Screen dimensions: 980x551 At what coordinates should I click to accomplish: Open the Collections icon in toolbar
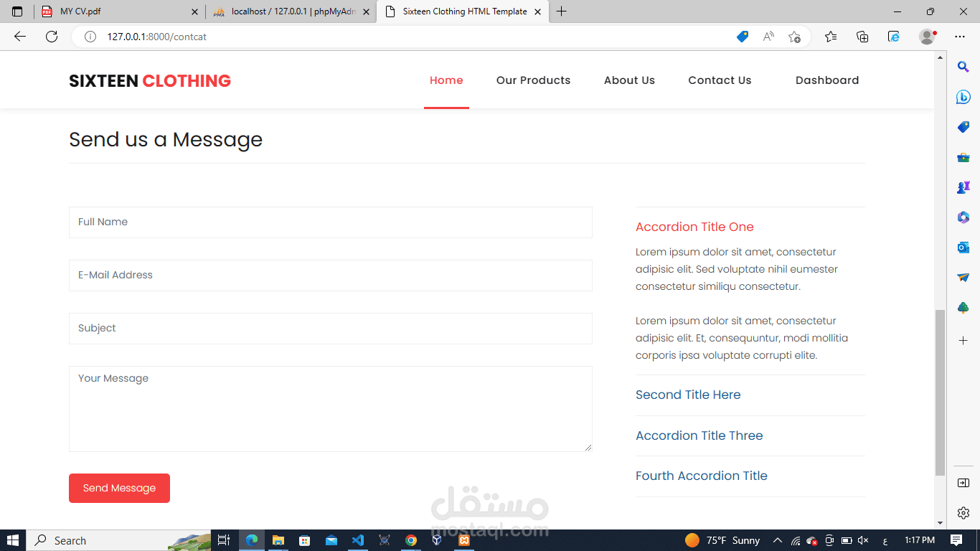pyautogui.click(x=862, y=37)
